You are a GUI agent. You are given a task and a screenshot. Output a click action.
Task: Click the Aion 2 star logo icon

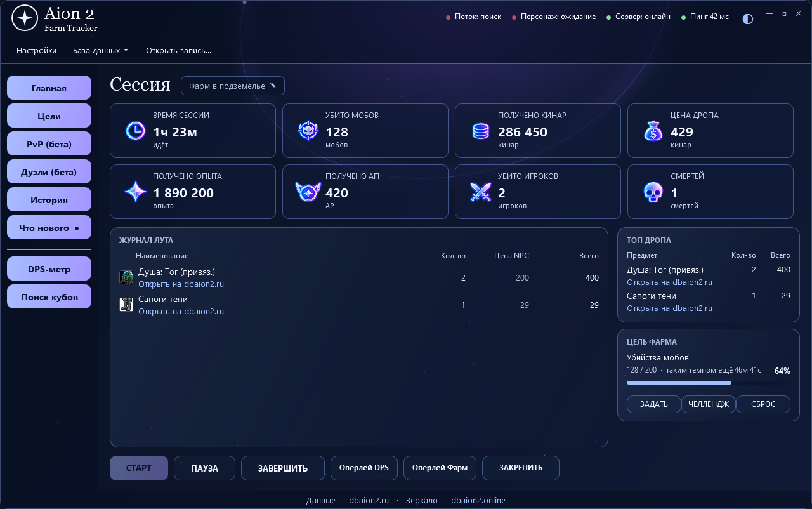pos(25,18)
